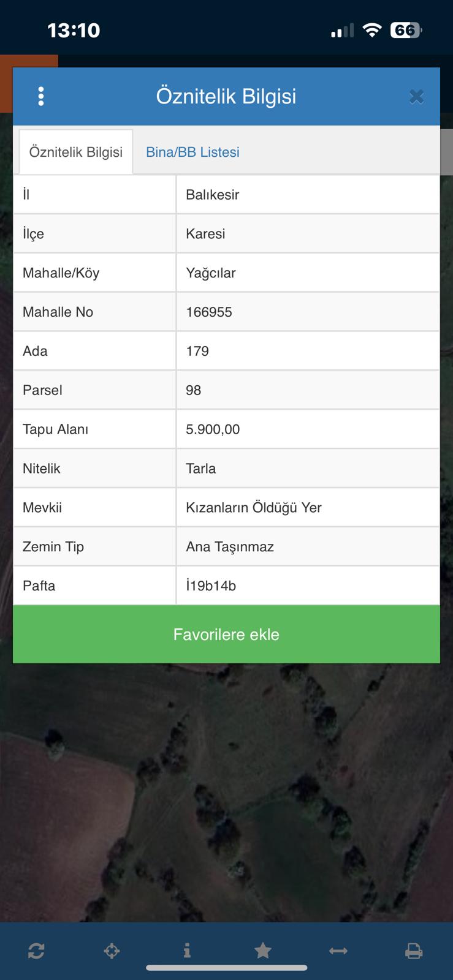Switch to the Bina/BB Listesi tab

tap(192, 152)
